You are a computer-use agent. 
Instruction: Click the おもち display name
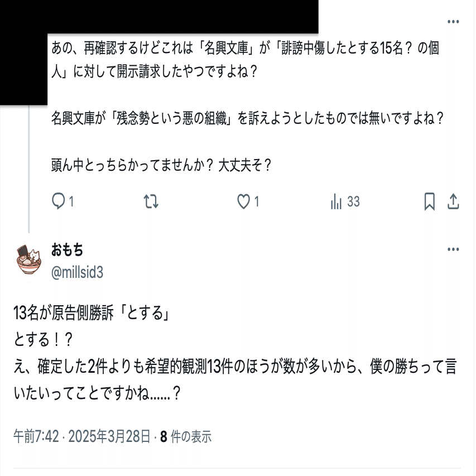[67, 250]
